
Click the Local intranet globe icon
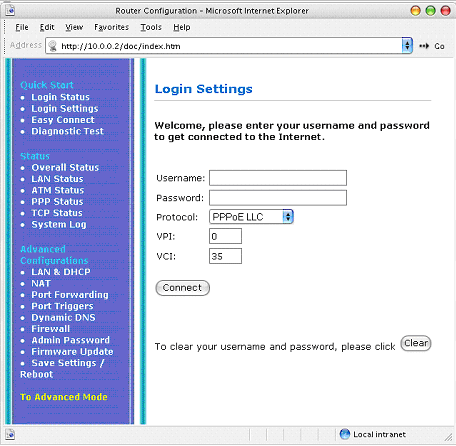click(x=345, y=434)
